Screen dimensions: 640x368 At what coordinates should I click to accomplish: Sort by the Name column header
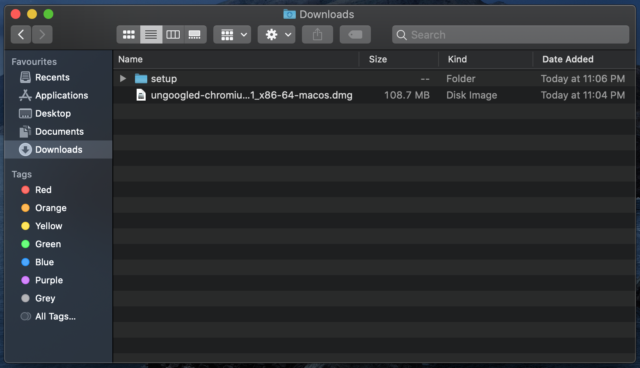236,59
